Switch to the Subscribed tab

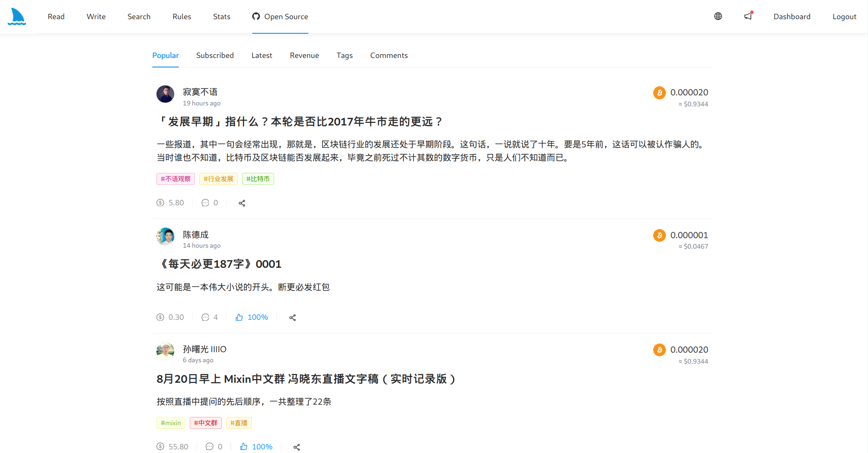(215, 56)
